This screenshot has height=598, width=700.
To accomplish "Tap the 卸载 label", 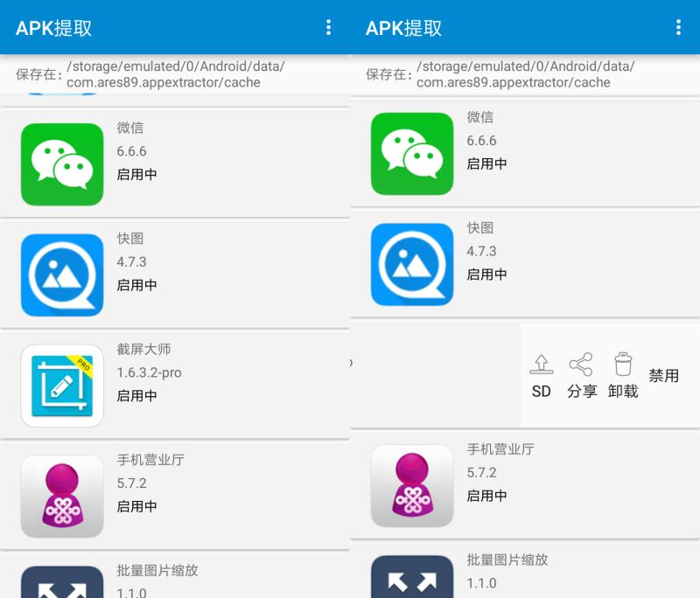I will point(623,391).
